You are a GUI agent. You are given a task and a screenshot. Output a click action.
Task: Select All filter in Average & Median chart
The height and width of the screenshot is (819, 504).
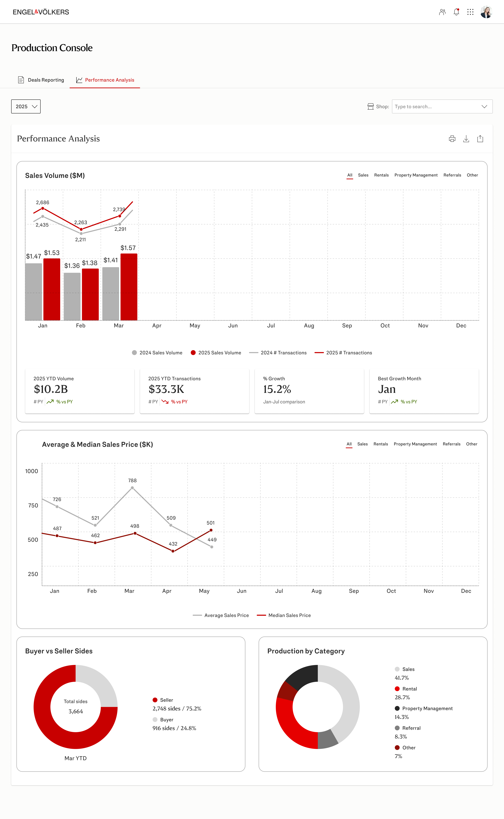[349, 444]
